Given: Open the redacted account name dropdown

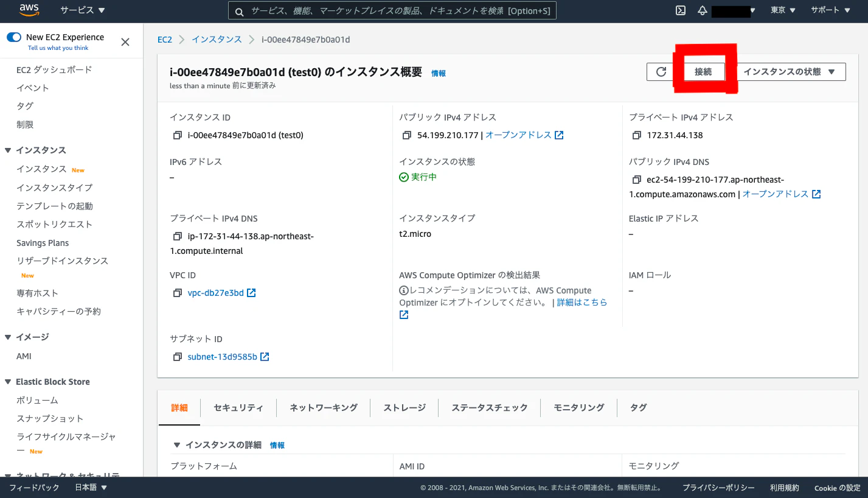Looking at the screenshot, I should click(x=734, y=10).
